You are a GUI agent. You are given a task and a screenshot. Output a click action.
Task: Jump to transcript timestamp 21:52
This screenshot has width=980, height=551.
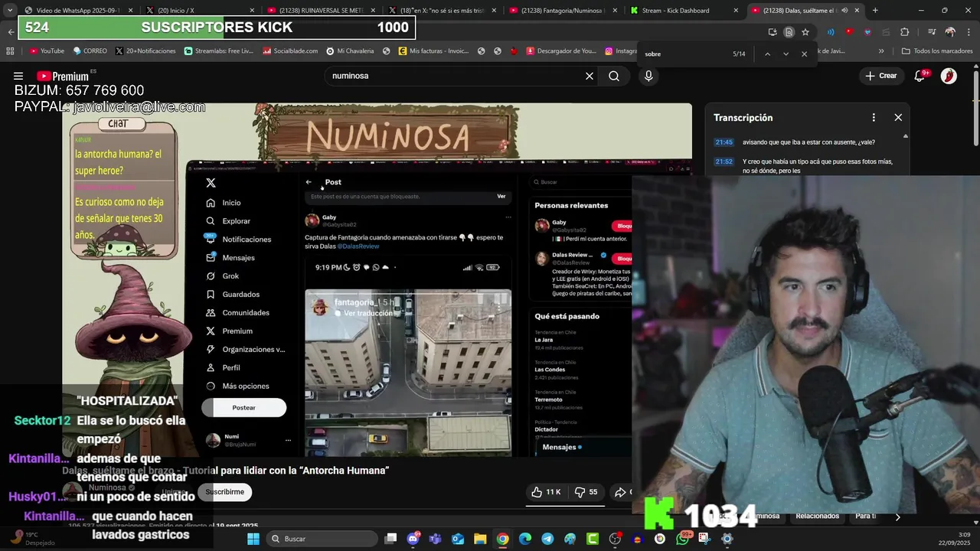pos(724,161)
